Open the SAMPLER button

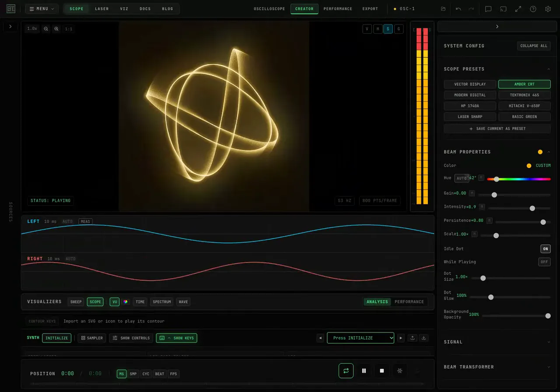pos(92,338)
